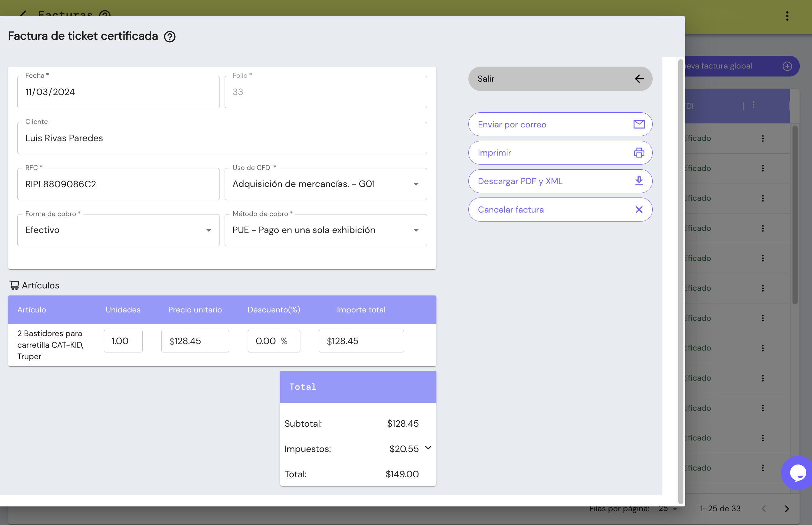Open the Uso de CFDI dropdown

point(416,184)
